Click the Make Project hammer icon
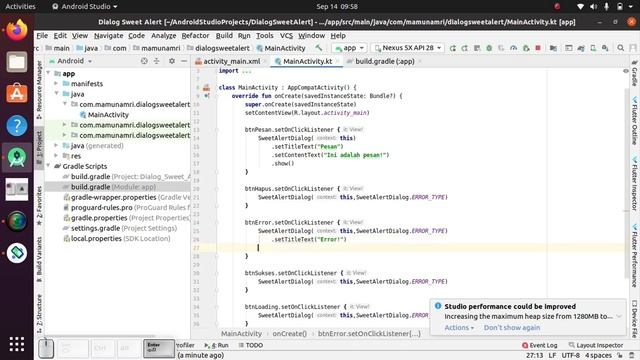Viewport: 640px width, 360px height. [x=318, y=48]
